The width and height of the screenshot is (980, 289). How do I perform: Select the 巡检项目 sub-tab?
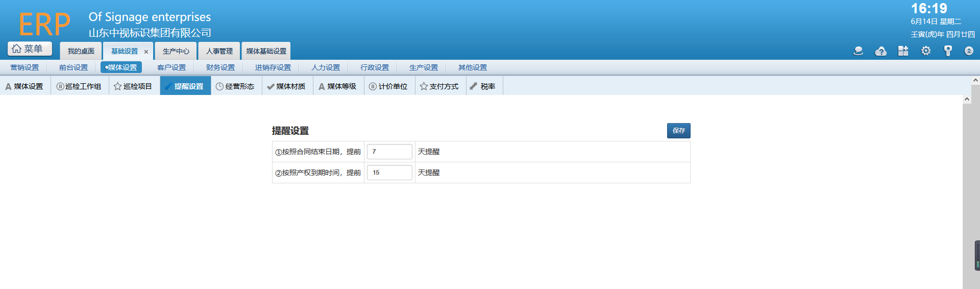click(x=134, y=86)
